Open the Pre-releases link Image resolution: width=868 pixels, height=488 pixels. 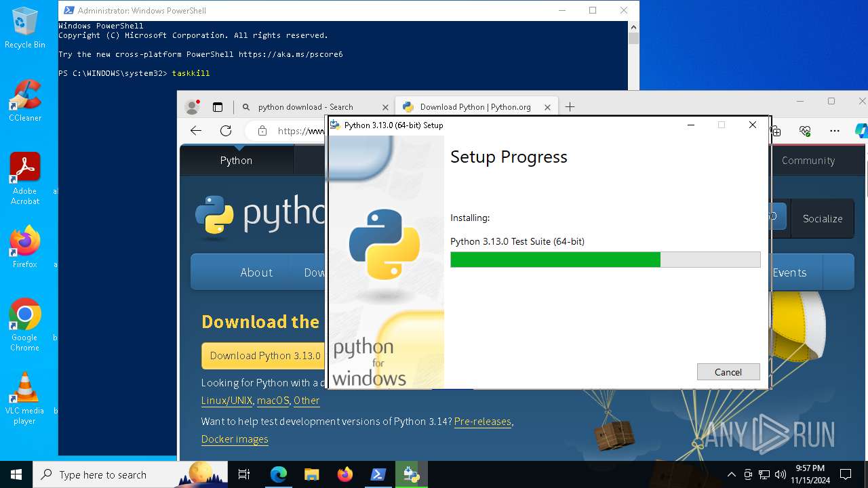pyautogui.click(x=483, y=422)
